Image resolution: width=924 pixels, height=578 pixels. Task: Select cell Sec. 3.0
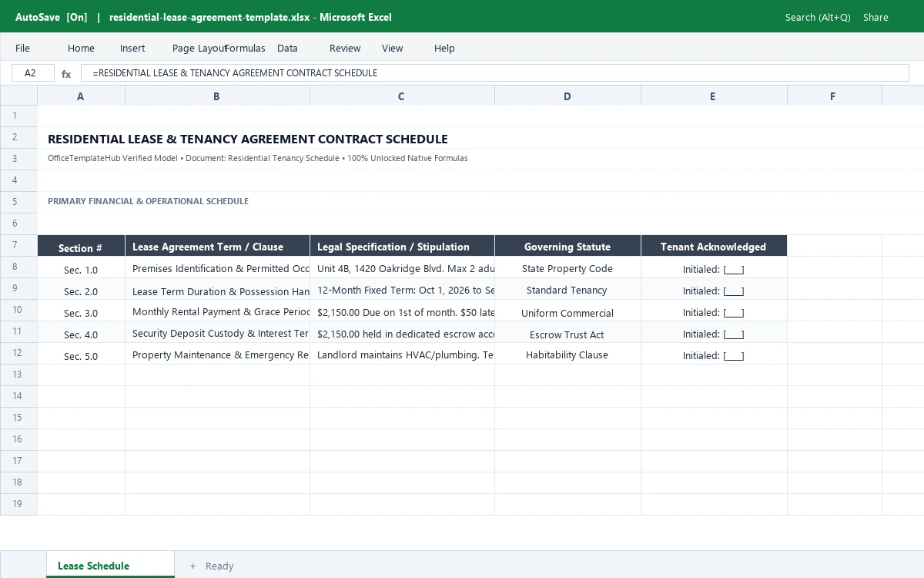pyautogui.click(x=81, y=311)
